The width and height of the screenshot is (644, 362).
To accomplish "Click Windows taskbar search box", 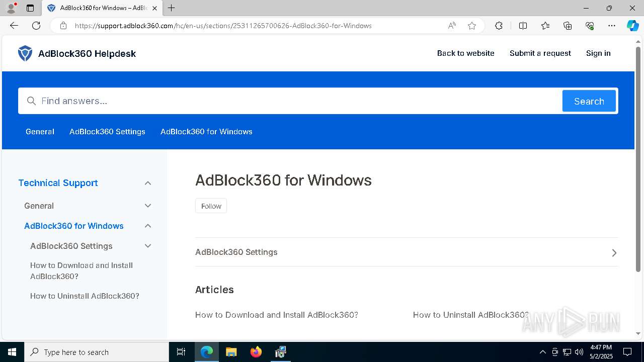I will click(97, 352).
